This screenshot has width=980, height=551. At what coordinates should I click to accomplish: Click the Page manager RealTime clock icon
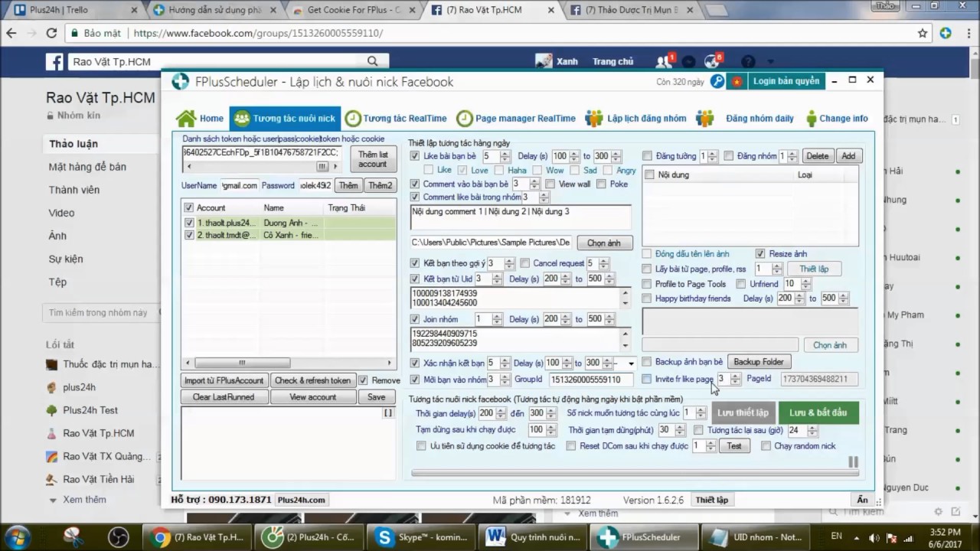tap(464, 119)
